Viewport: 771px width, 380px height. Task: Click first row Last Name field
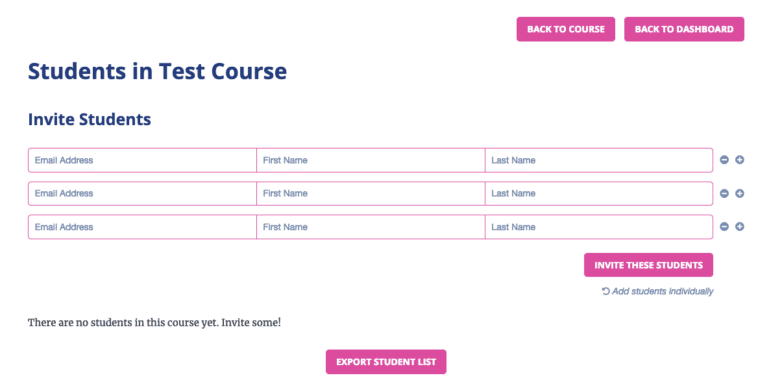tap(599, 160)
